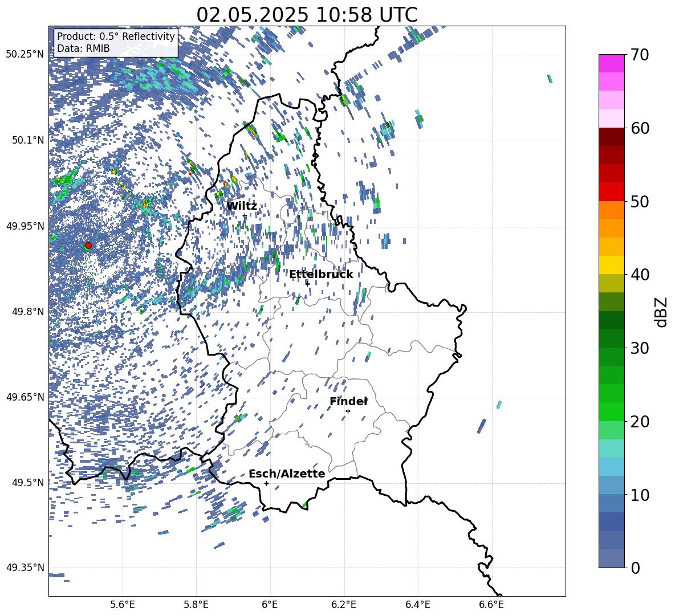Click the 50.25°N latitude label
The height and width of the screenshot is (616, 675).
[25, 55]
